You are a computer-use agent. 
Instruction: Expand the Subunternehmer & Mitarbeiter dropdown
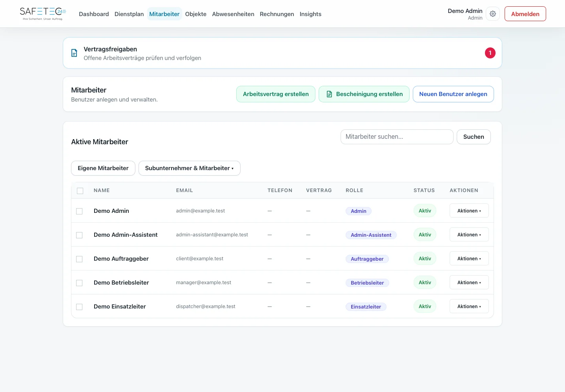(x=190, y=168)
